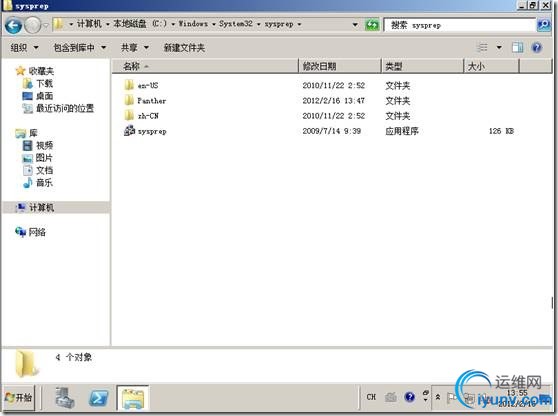Show hidden tray icons arrow

click(x=438, y=397)
